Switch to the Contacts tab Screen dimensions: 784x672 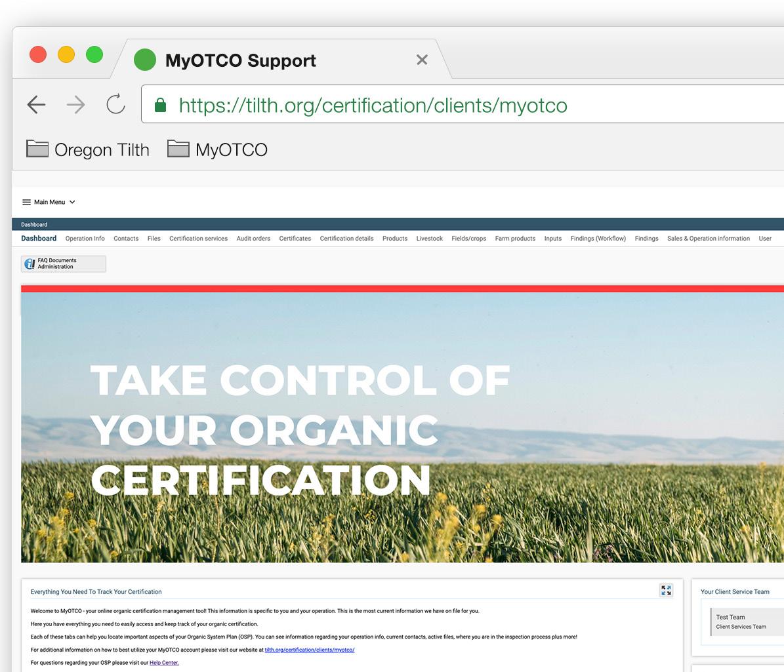click(x=126, y=239)
